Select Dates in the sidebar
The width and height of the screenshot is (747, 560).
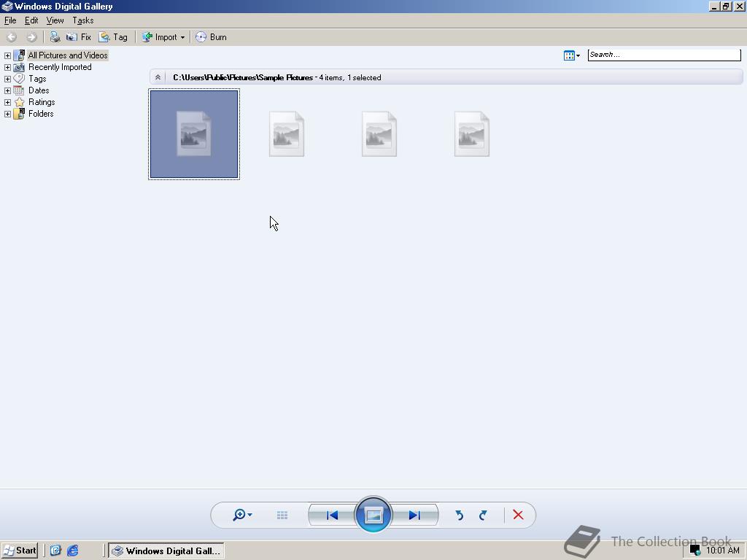(x=39, y=90)
